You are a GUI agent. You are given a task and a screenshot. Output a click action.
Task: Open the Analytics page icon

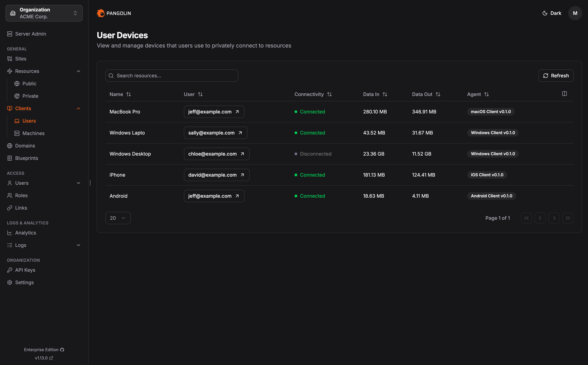[x=9, y=233]
